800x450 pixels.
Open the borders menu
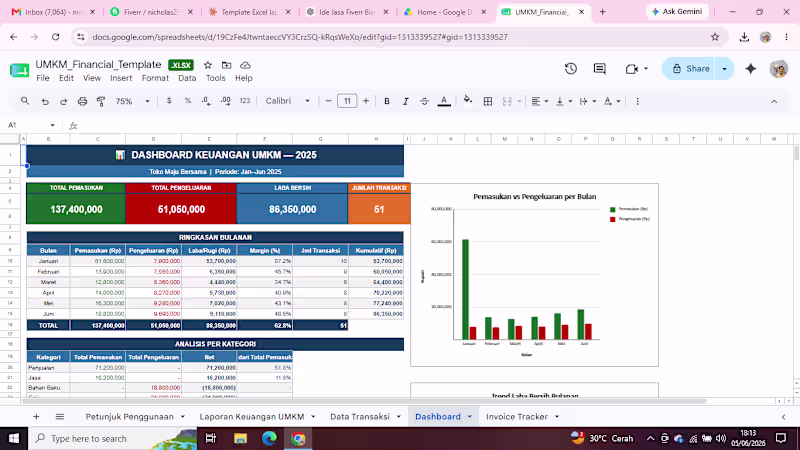488,101
